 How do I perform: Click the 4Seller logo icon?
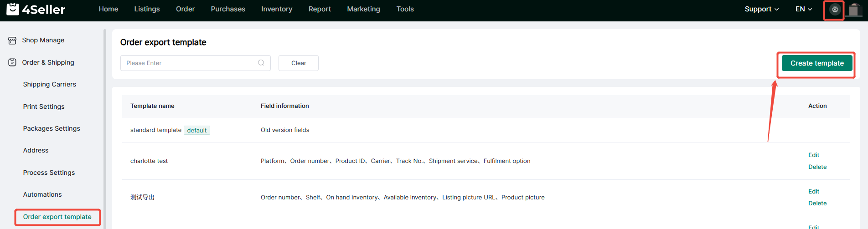(13, 9)
